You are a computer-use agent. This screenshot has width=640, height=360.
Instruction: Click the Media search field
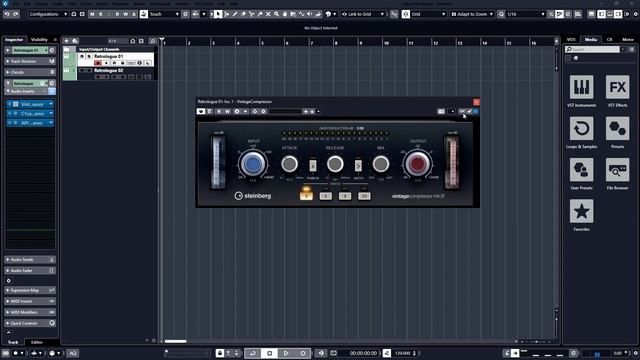coord(592,49)
